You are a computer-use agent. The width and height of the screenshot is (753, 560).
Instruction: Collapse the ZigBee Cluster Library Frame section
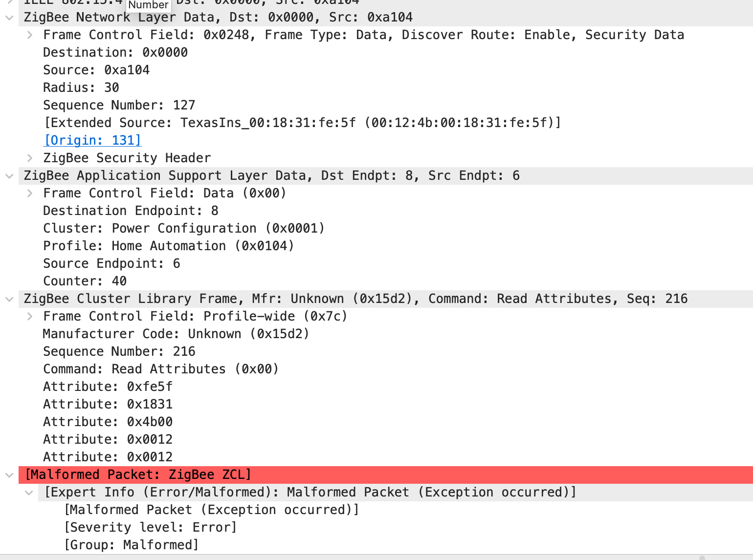(9, 299)
